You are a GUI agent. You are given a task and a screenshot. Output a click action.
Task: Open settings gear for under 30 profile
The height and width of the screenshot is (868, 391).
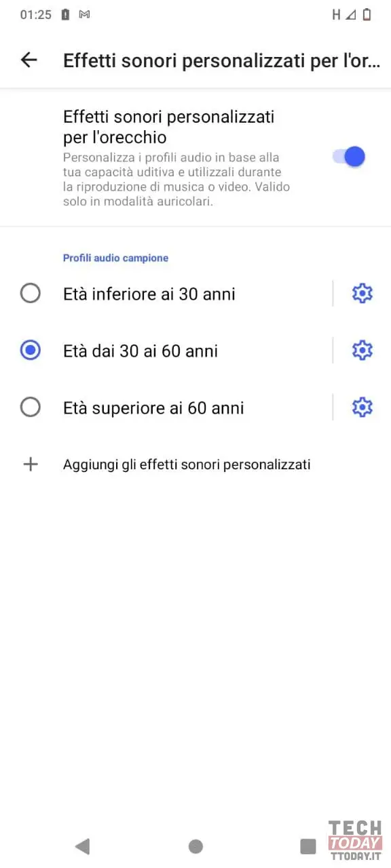click(362, 294)
